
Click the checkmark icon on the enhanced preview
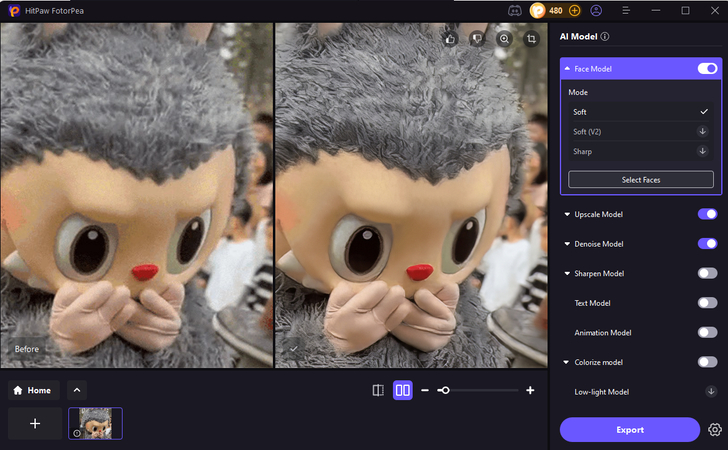click(x=293, y=348)
